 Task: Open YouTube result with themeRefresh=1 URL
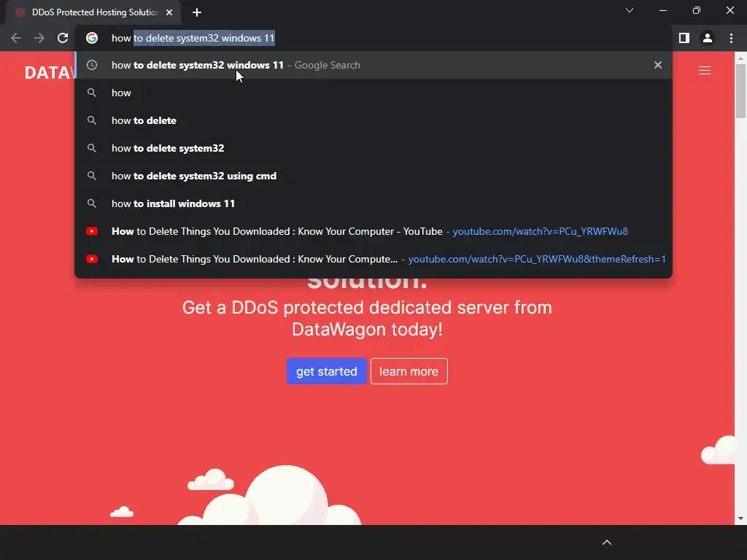(373, 259)
